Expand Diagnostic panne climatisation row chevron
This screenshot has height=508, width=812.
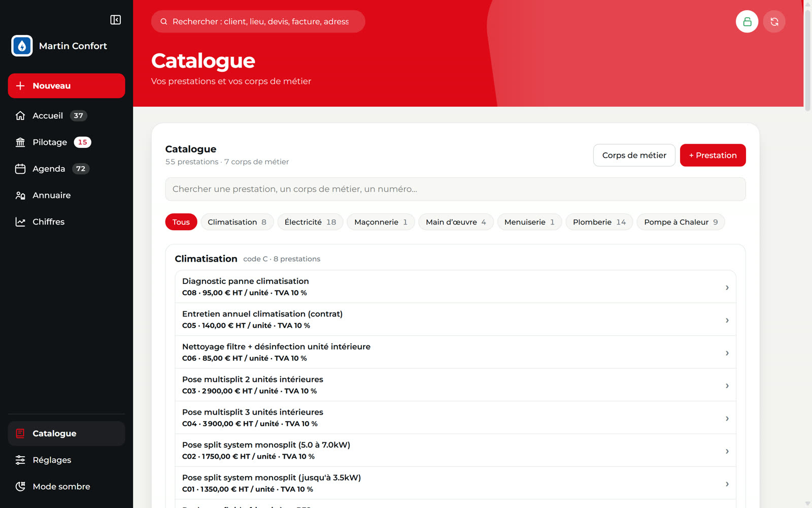point(727,288)
